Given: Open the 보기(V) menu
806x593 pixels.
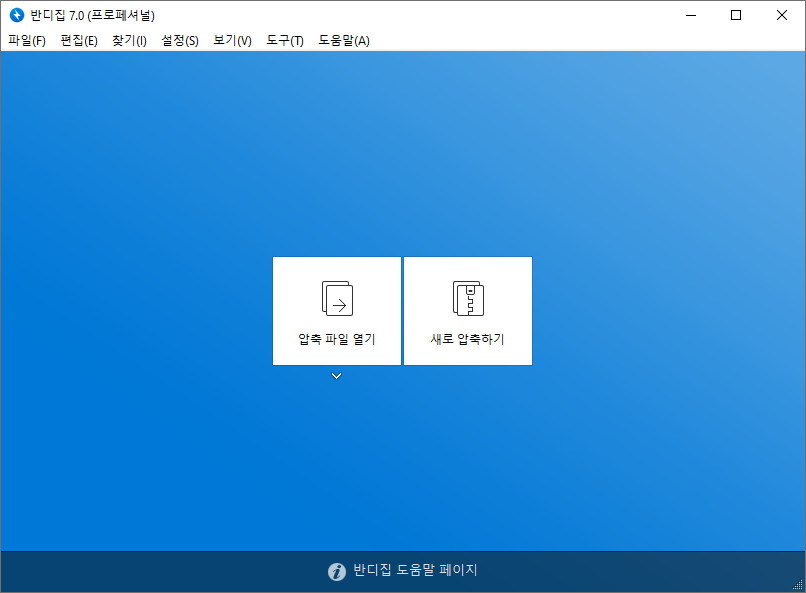Looking at the screenshot, I should [232, 41].
